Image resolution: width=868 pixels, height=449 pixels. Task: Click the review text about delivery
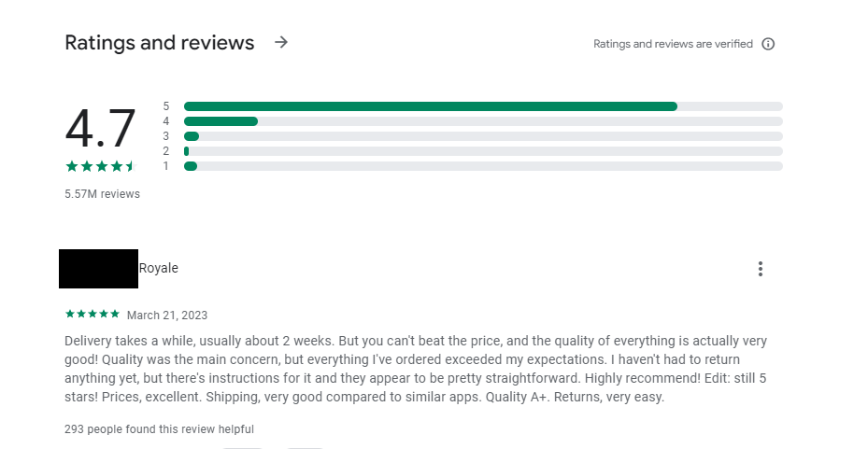click(x=416, y=369)
